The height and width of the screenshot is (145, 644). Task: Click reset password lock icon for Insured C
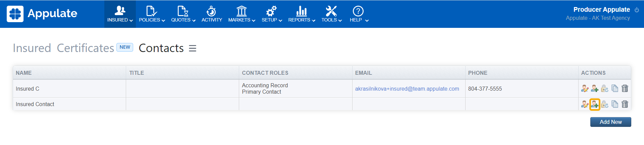point(605,89)
